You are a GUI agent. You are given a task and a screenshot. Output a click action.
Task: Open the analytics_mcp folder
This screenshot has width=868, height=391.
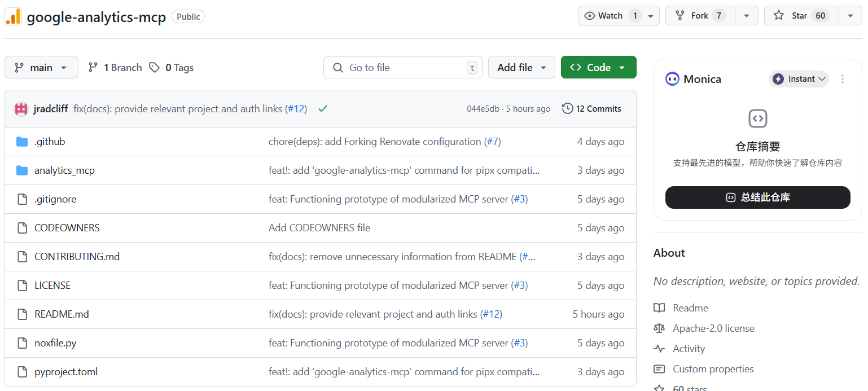64,170
